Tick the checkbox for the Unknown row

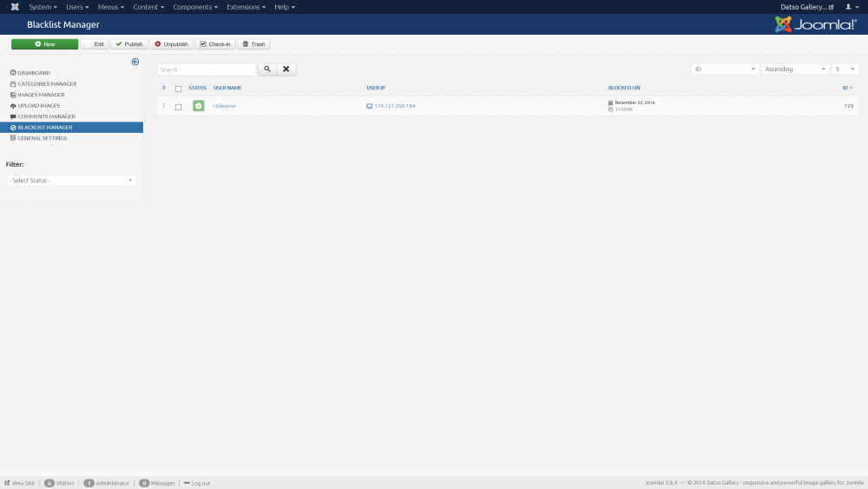178,107
